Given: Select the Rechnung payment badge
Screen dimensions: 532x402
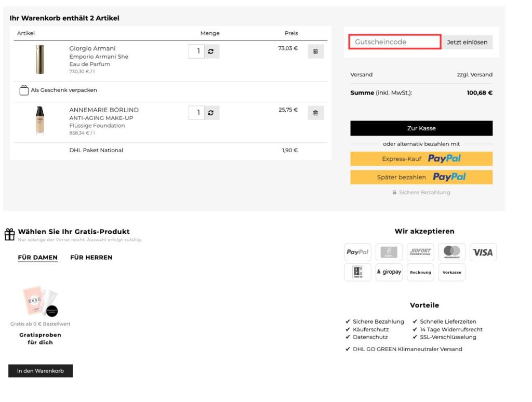Looking at the screenshot, I should pyautogui.click(x=420, y=272).
